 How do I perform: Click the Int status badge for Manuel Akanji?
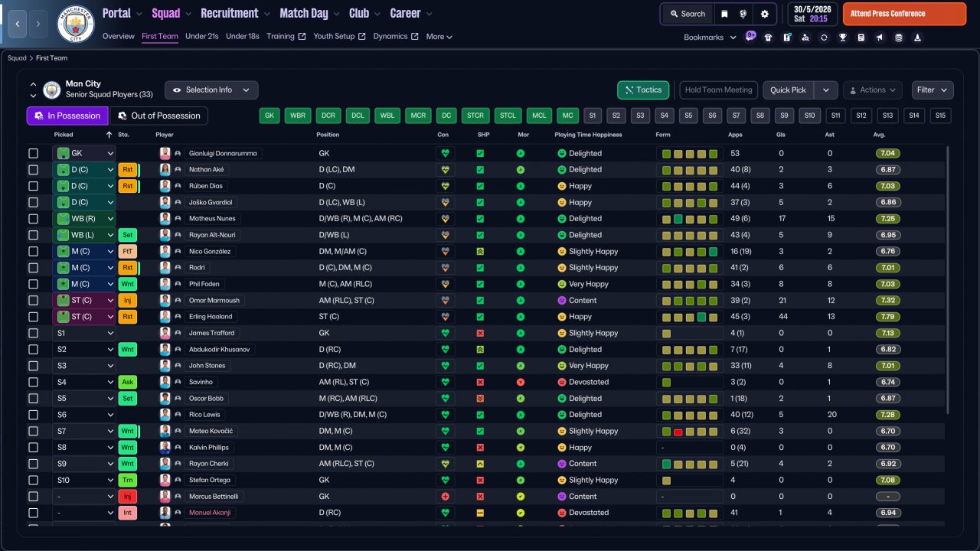tap(128, 513)
